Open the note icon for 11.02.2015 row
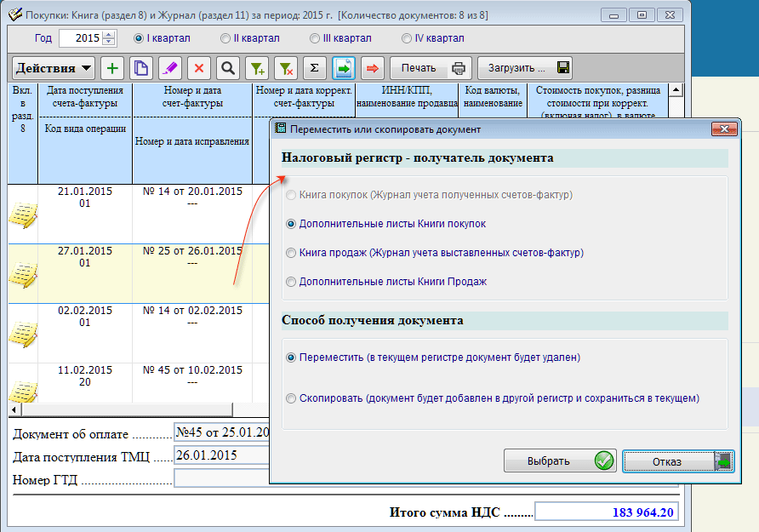Screen dimensions: 759x532 [23, 392]
